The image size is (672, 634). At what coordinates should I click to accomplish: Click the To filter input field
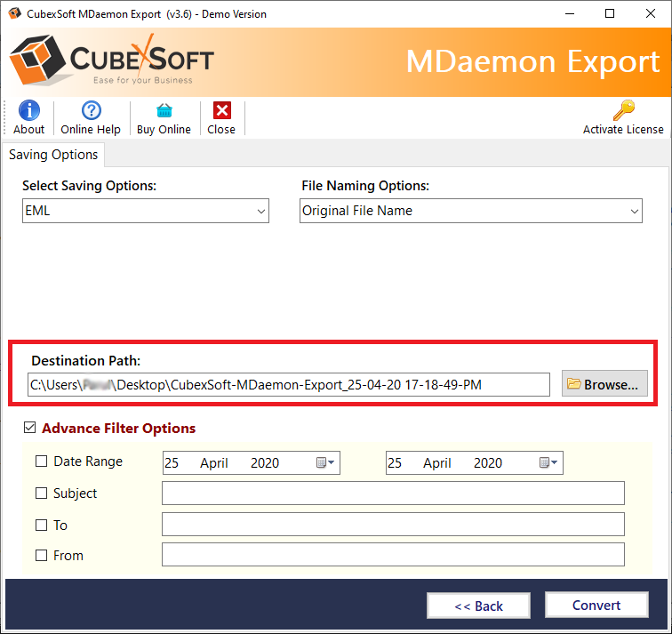point(393,525)
